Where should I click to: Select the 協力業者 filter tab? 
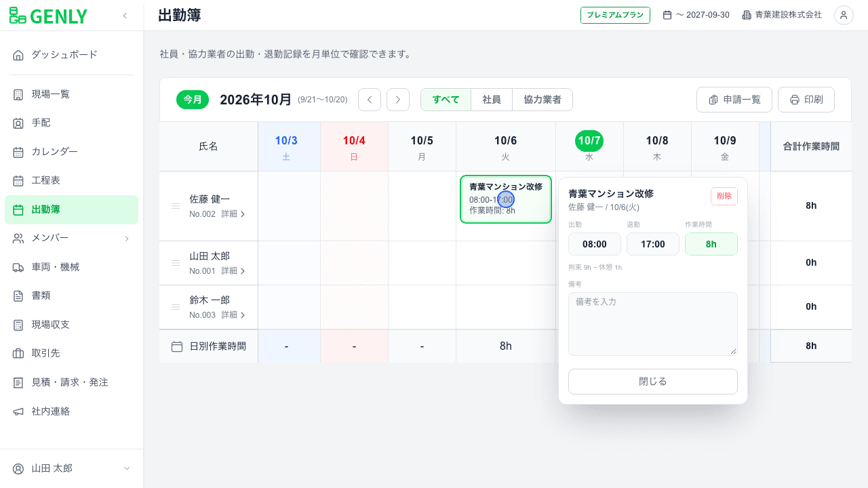tap(542, 100)
